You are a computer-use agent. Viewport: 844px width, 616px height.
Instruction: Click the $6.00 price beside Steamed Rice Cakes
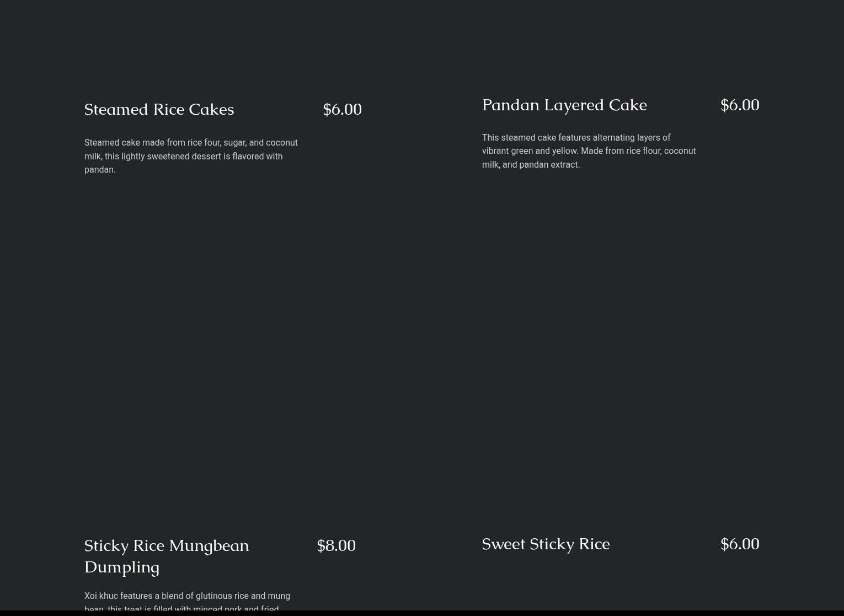[342, 109]
